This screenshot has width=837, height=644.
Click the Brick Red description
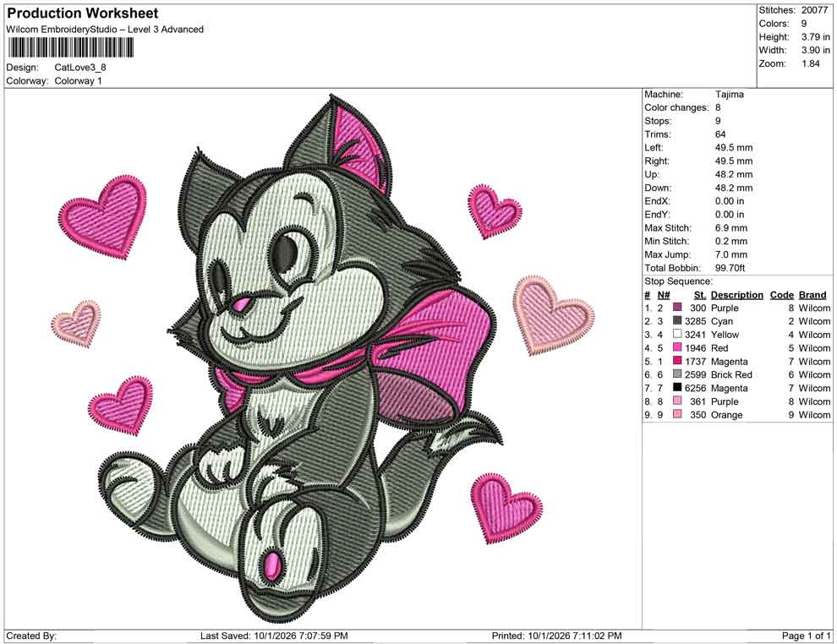[731, 374]
